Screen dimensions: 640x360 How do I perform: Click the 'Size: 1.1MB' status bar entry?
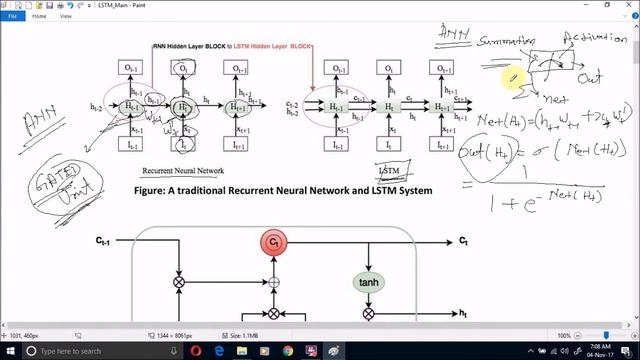tap(240, 336)
